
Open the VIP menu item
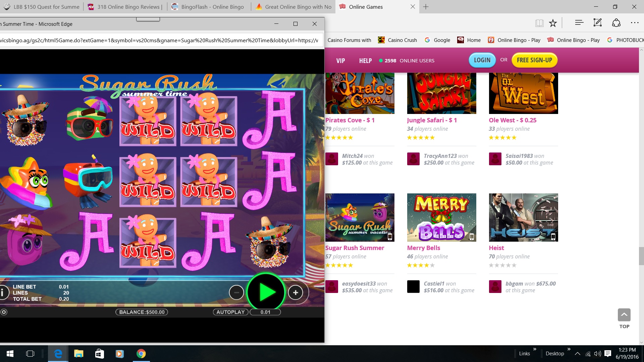tap(340, 61)
